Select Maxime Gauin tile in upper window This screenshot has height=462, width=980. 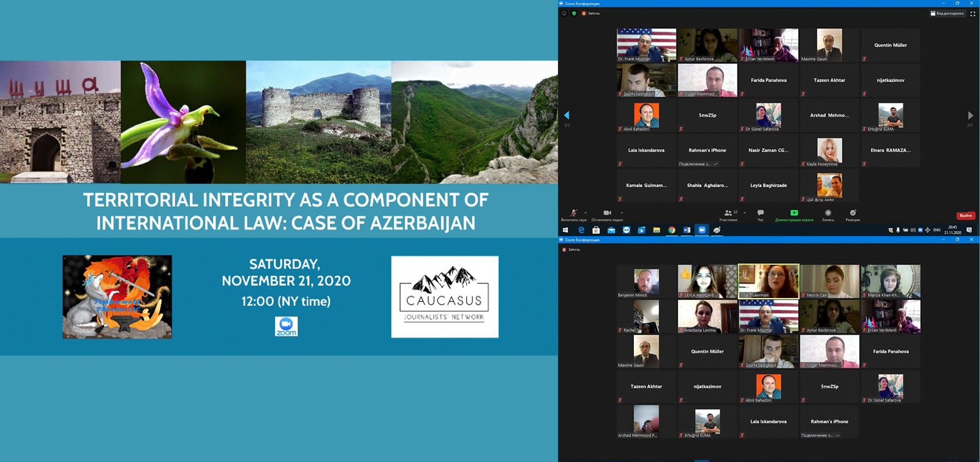(829, 45)
